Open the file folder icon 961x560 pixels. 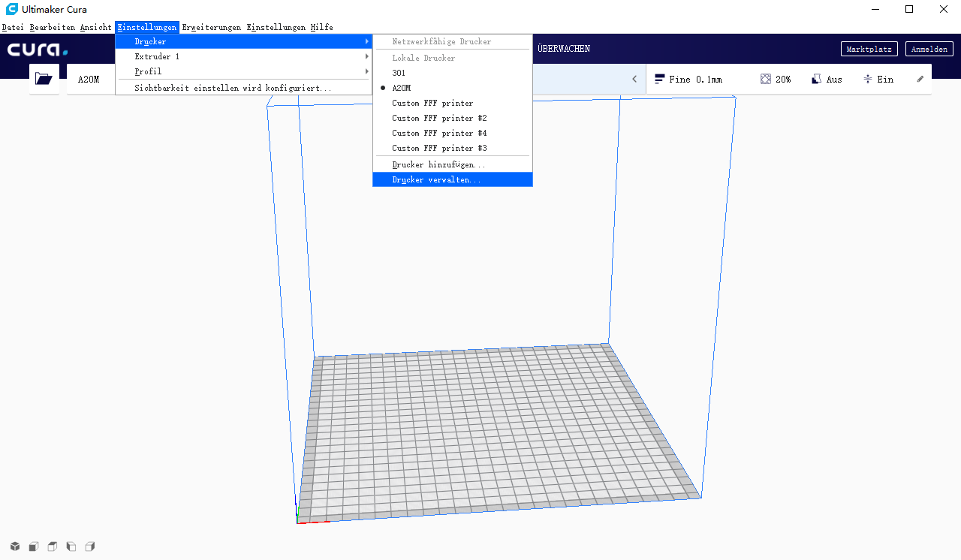pyautogui.click(x=44, y=79)
